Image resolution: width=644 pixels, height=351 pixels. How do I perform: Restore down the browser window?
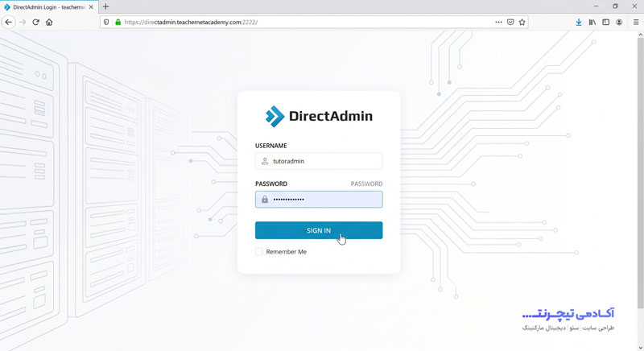click(615, 6)
